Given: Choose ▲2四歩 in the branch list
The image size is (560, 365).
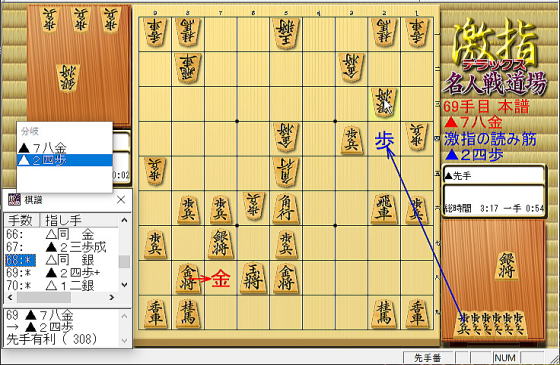Looking at the screenshot, I should [65, 160].
